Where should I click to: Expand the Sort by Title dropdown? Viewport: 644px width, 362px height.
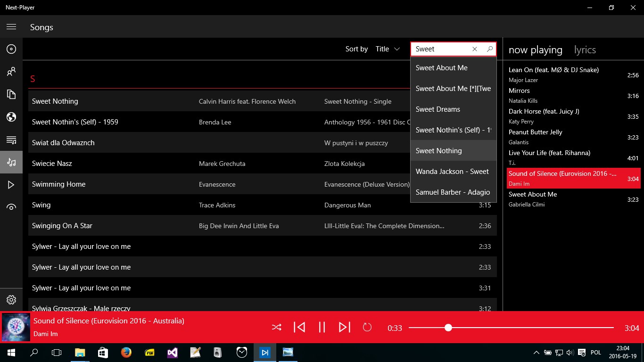(x=388, y=49)
